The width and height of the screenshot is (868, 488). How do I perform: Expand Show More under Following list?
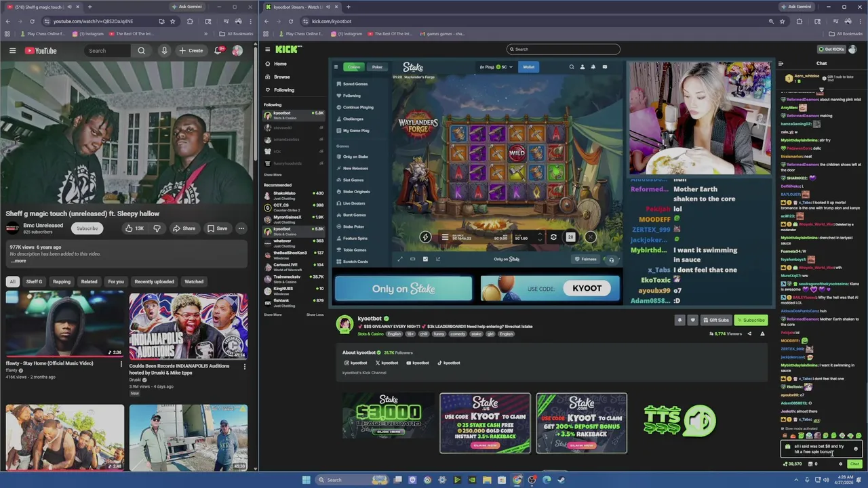point(273,175)
